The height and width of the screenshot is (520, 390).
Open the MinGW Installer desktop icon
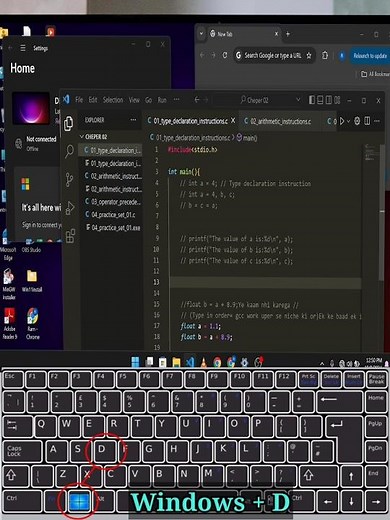[9, 284]
